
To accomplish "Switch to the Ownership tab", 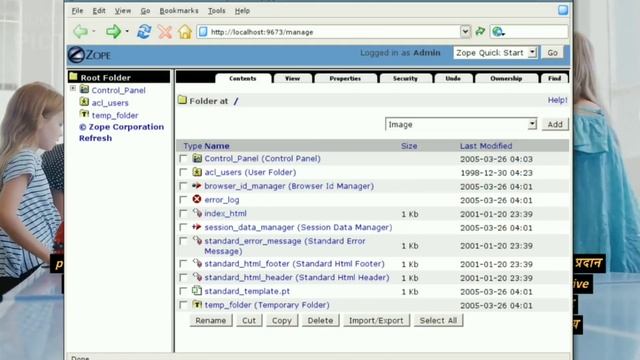I will [506, 78].
